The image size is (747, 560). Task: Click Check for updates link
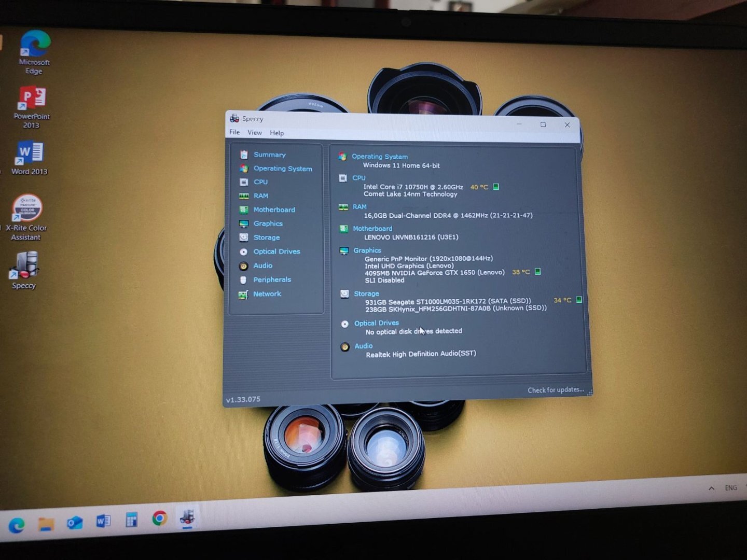[556, 390]
